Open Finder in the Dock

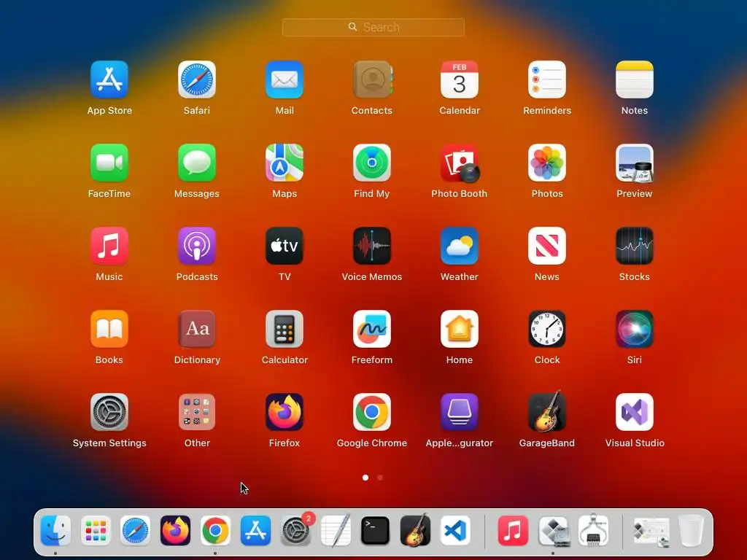(x=55, y=531)
